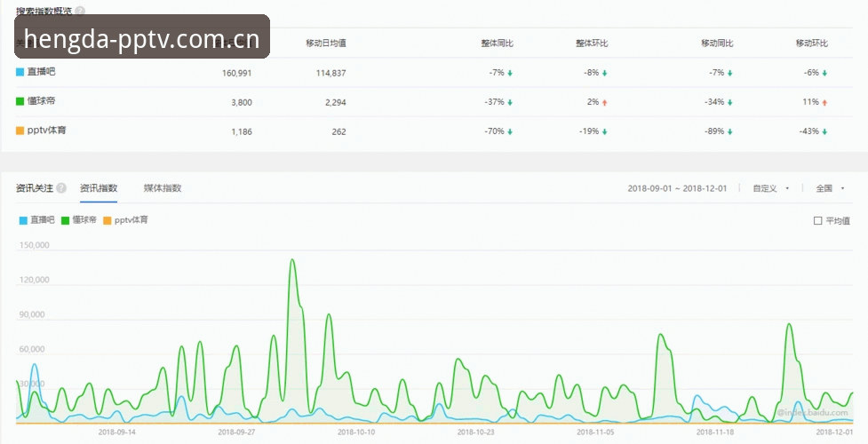Click the tallest green peak in the chart
The width and height of the screenshot is (868, 444).
tap(292, 260)
